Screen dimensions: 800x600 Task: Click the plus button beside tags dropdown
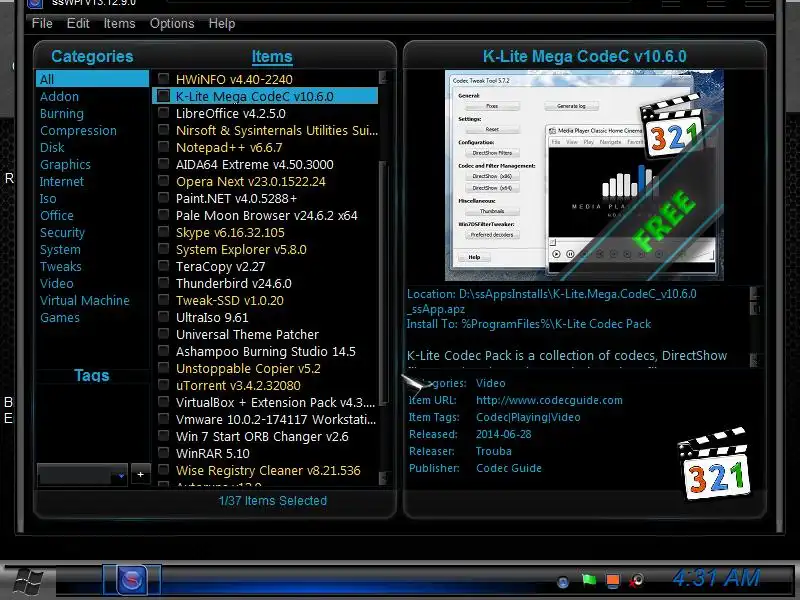[x=140, y=474]
